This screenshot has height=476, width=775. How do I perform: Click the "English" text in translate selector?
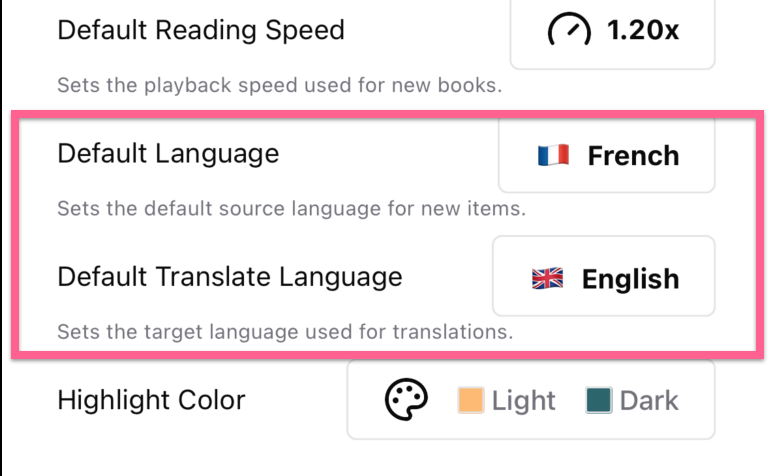tap(630, 279)
